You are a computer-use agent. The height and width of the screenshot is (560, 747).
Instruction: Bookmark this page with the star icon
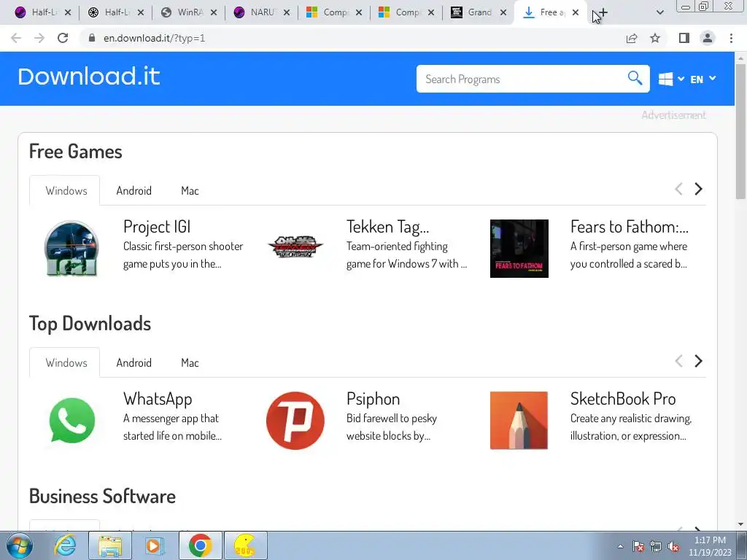[x=655, y=38]
